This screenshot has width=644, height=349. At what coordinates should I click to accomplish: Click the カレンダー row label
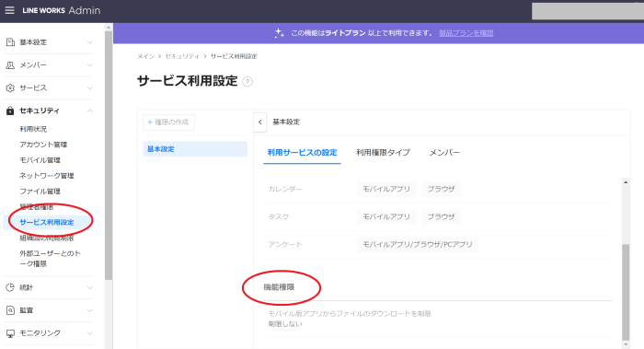pyautogui.click(x=285, y=189)
